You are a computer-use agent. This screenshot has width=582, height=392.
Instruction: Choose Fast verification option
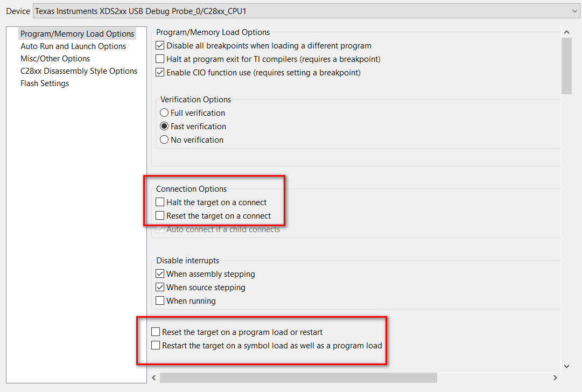click(164, 127)
